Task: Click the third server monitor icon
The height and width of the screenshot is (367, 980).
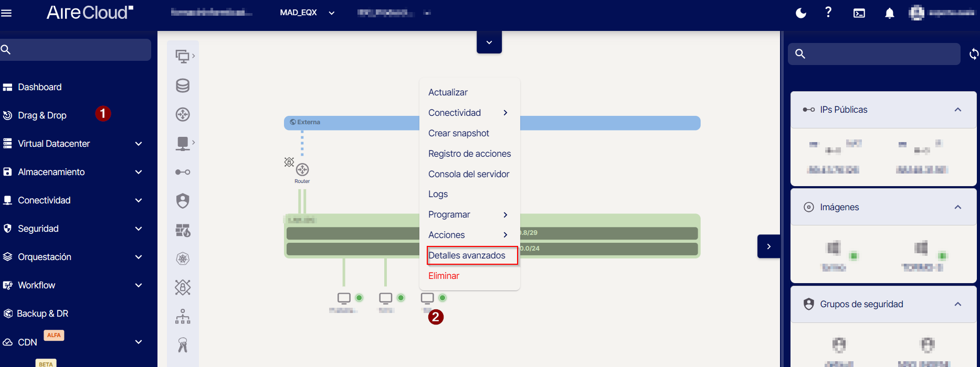Action: coord(427,298)
